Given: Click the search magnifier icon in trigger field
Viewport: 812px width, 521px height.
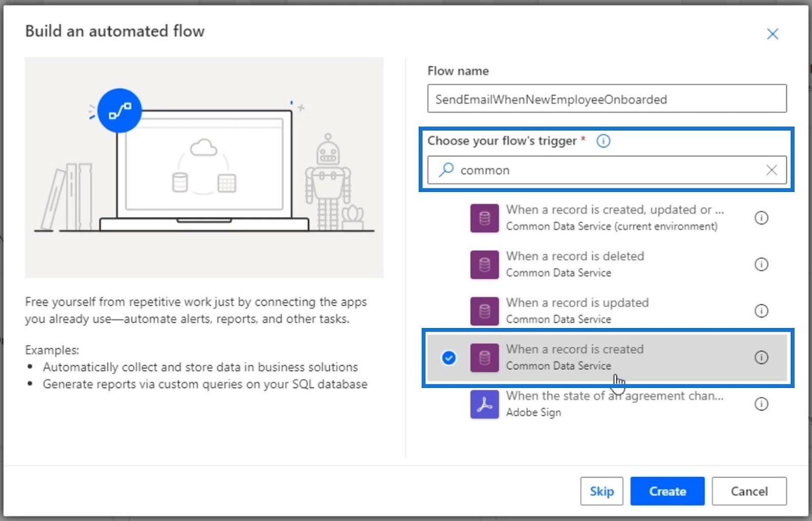Looking at the screenshot, I should (446, 170).
